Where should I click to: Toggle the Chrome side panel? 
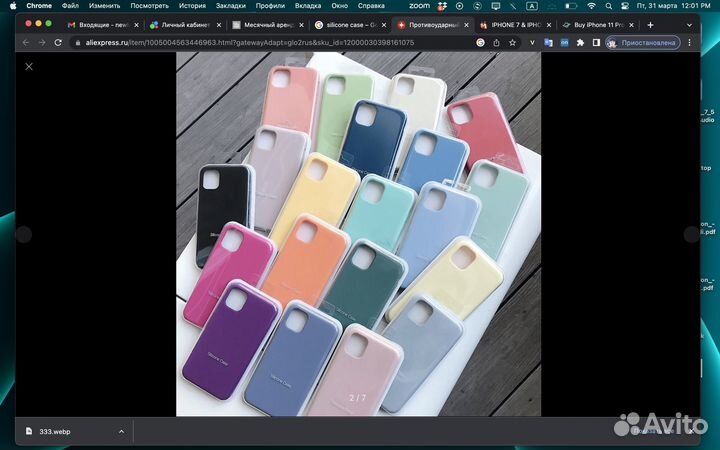pyautogui.click(x=596, y=43)
